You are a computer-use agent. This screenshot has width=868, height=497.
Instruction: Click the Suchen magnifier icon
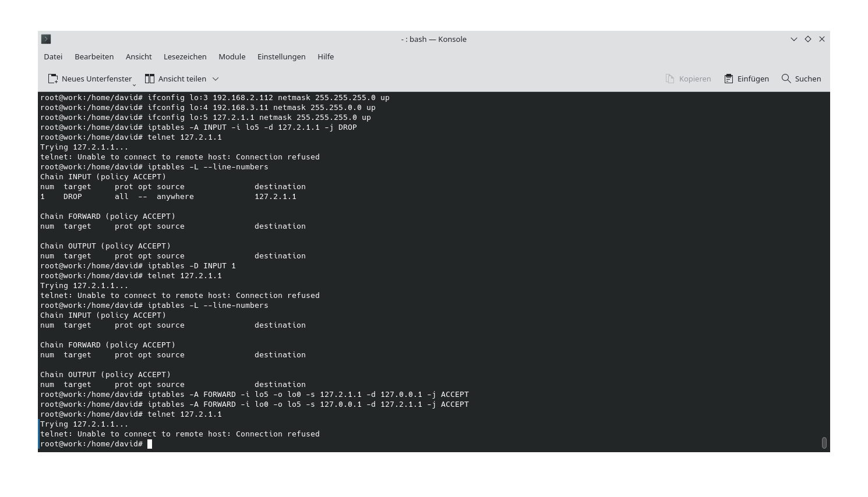(785, 78)
